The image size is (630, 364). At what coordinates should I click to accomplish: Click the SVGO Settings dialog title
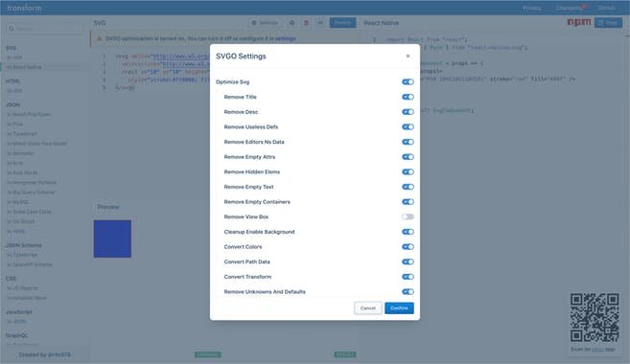(x=241, y=57)
